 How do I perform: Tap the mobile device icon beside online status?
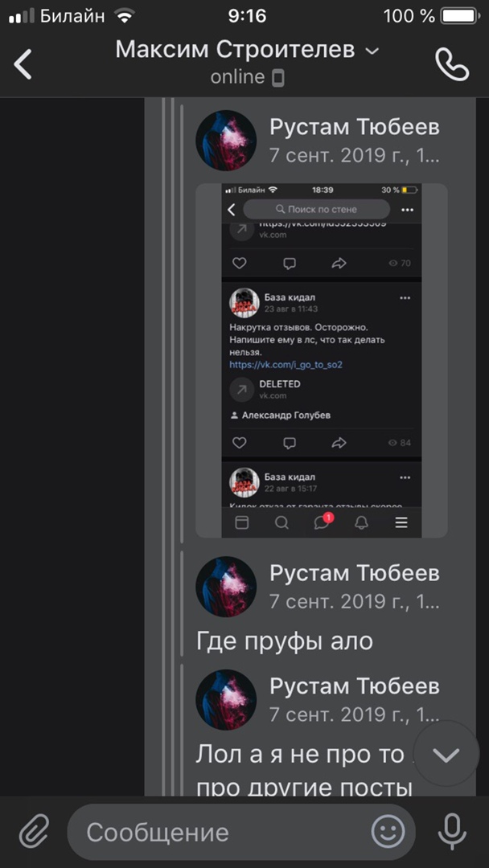point(278,79)
